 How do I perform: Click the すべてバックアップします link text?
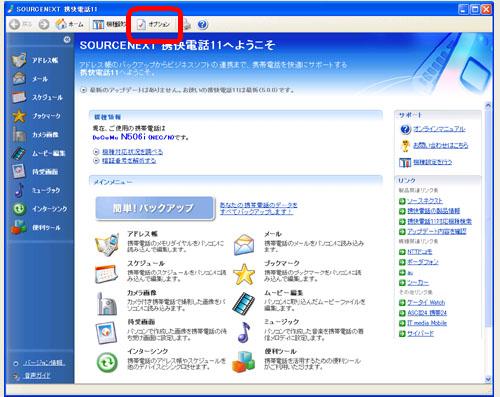coord(256,212)
